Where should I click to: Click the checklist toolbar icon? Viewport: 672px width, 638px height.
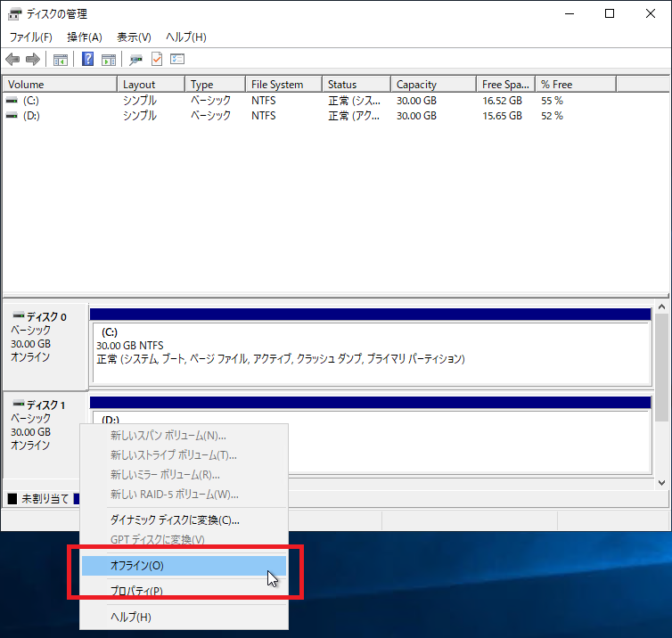pyautogui.click(x=177, y=60)
